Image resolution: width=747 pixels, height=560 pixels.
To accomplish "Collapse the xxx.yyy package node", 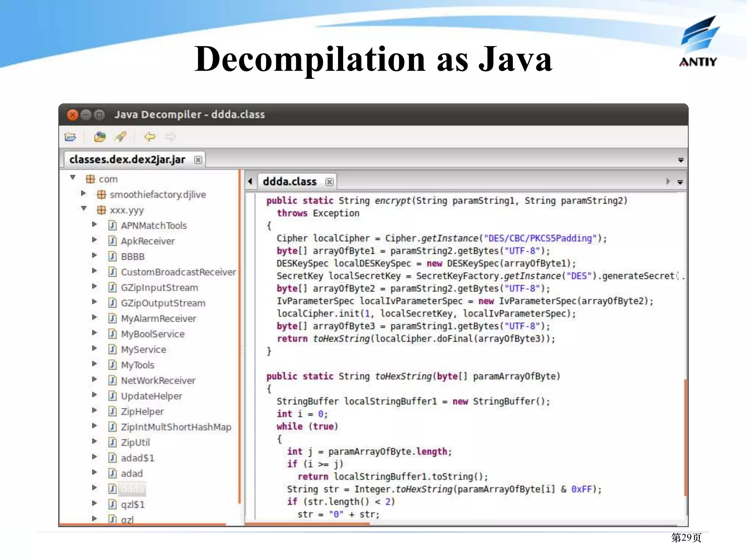I will click(x=84, y=209).
